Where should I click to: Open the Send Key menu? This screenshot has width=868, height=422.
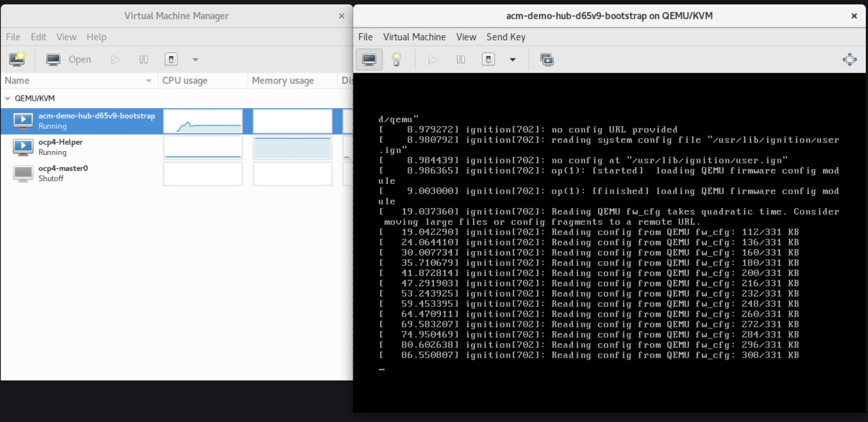coord(505,37)
